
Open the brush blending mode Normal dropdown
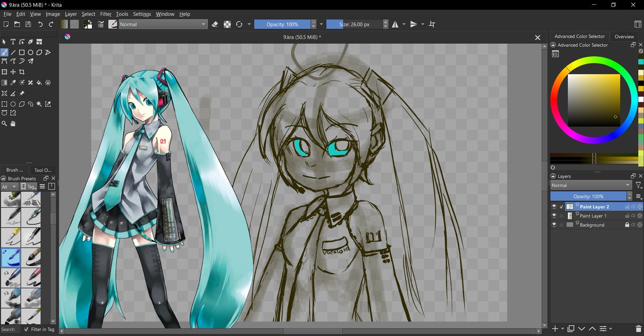pyautogui.click(x=163, y=24)
